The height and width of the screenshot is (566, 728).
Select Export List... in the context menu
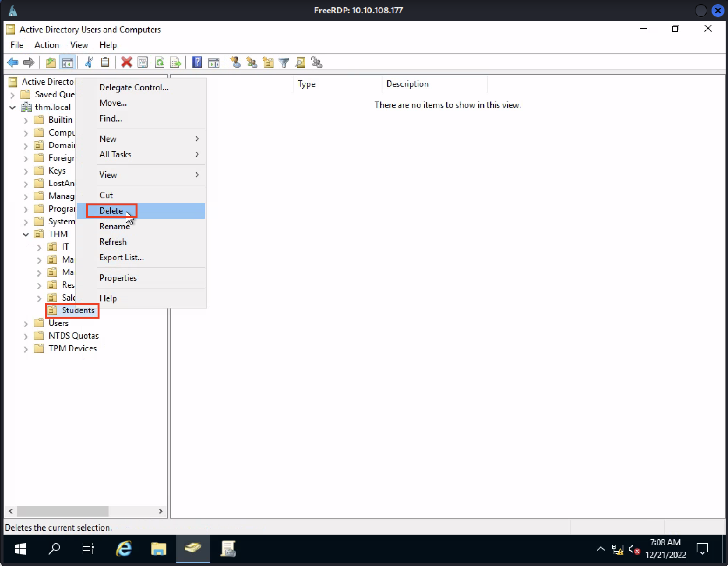(141, 258)
